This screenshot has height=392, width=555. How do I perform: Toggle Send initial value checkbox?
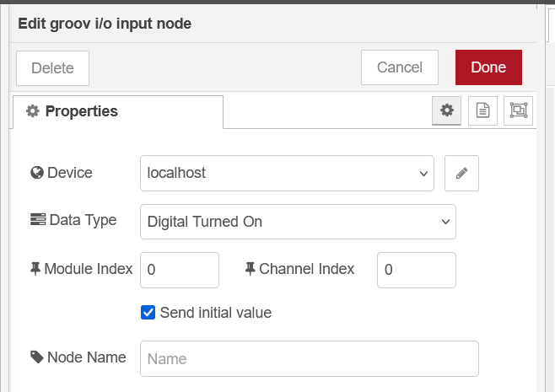pyautogui.click(x=148, y=313)
